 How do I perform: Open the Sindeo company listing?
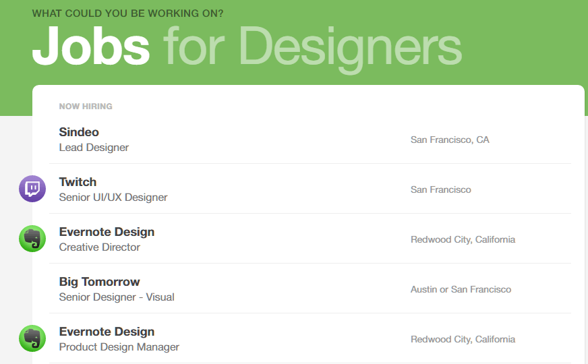pos(79,132)
